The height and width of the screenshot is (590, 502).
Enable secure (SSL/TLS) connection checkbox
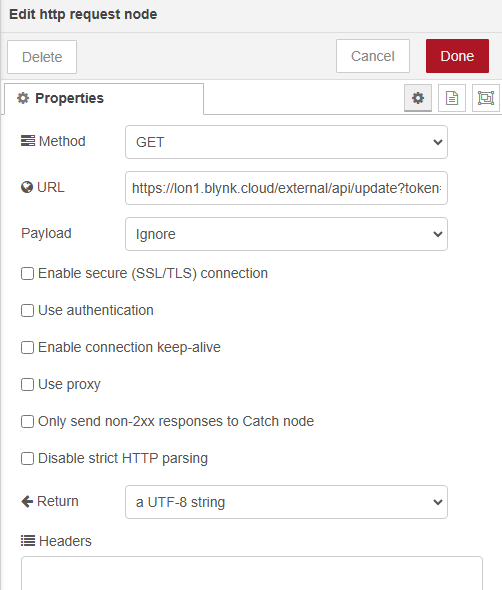(27, 274)
